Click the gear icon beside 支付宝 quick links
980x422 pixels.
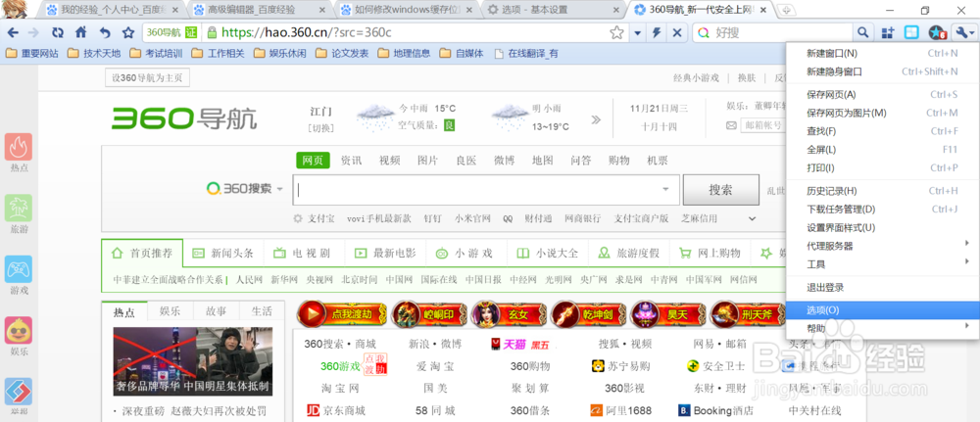(298, 218)
